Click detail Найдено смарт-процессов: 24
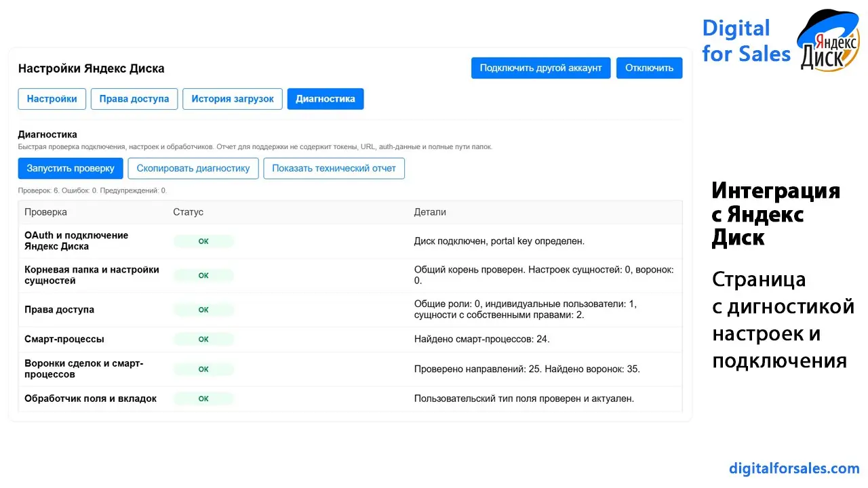 coord(482,339)
